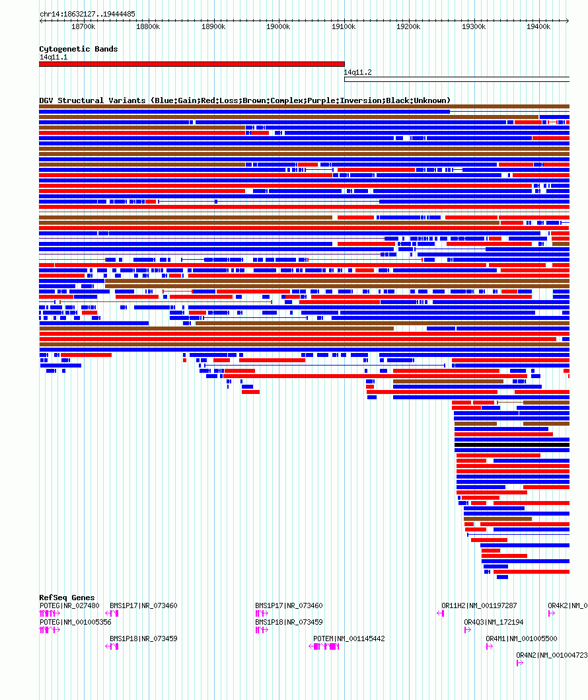
Task: Click BMS1P18|NR_073459 label directly above POTEM
Action: (289, 622)
